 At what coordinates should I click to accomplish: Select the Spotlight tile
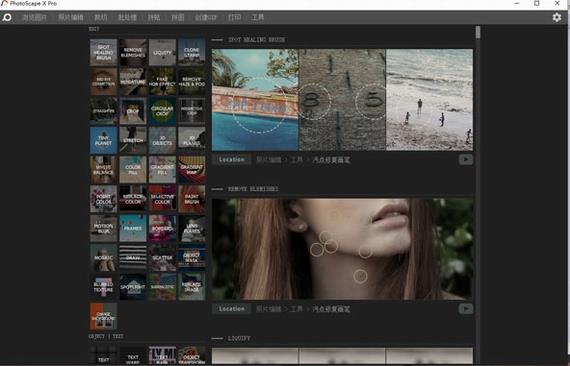click(133, 287)
